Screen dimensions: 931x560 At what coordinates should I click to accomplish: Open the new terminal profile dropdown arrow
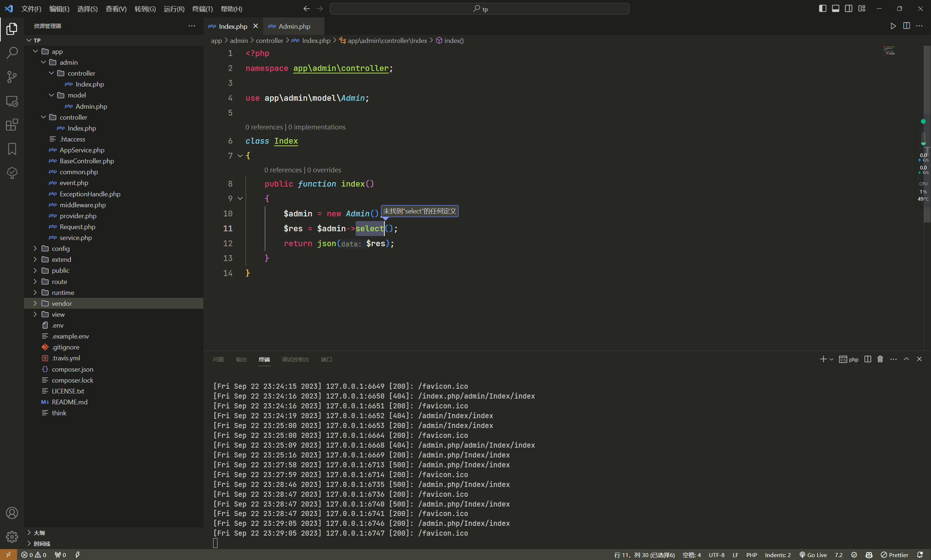[831, 359]
